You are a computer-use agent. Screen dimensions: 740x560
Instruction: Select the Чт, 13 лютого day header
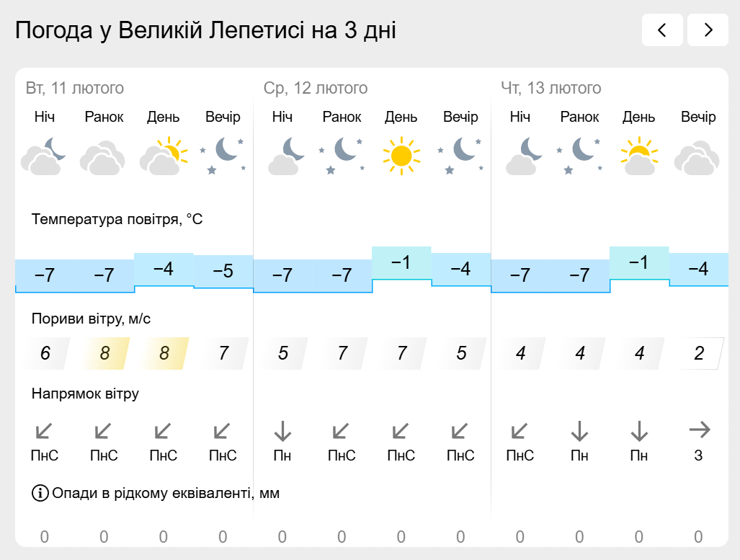click(550, 88)
